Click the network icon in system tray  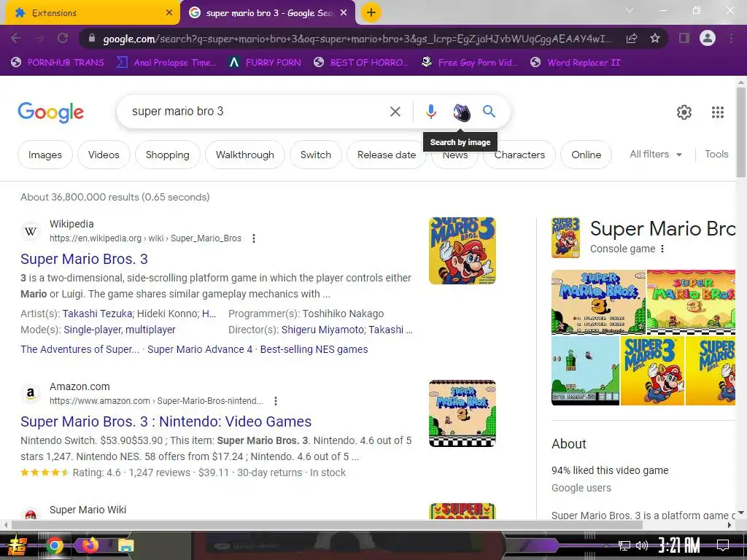[x=624, y=545]
